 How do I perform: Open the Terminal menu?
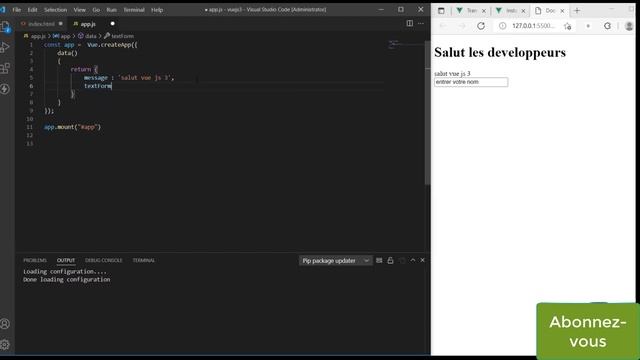[134, 10]
